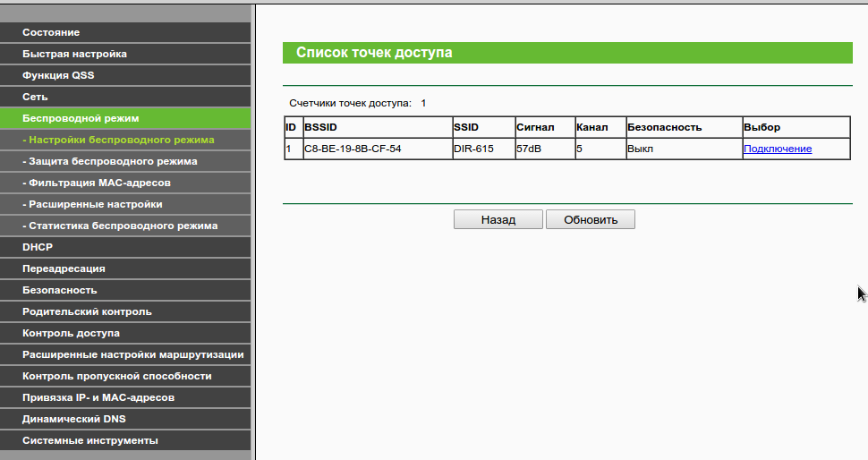Open the Сеть section
The image size is (868, 460).
pos(125,97)
